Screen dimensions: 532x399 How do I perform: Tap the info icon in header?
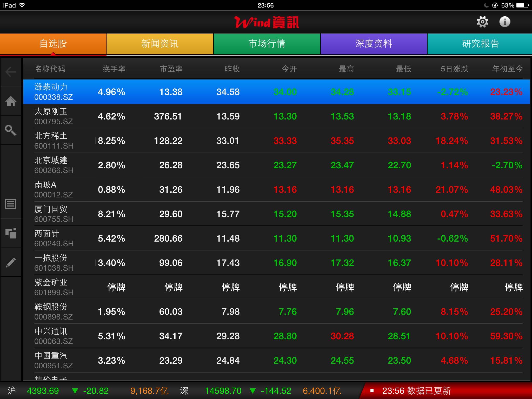[505, 22]
